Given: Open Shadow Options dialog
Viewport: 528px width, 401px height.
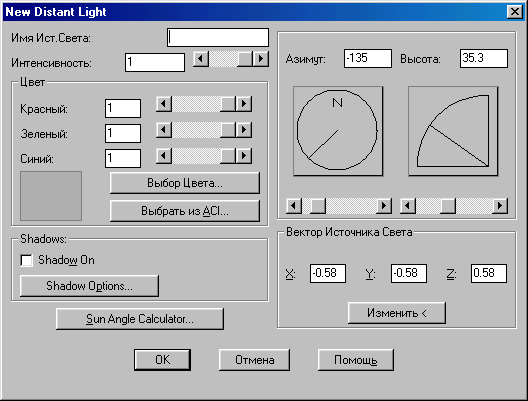Looking at the screenshot, I should pos(89,286).
